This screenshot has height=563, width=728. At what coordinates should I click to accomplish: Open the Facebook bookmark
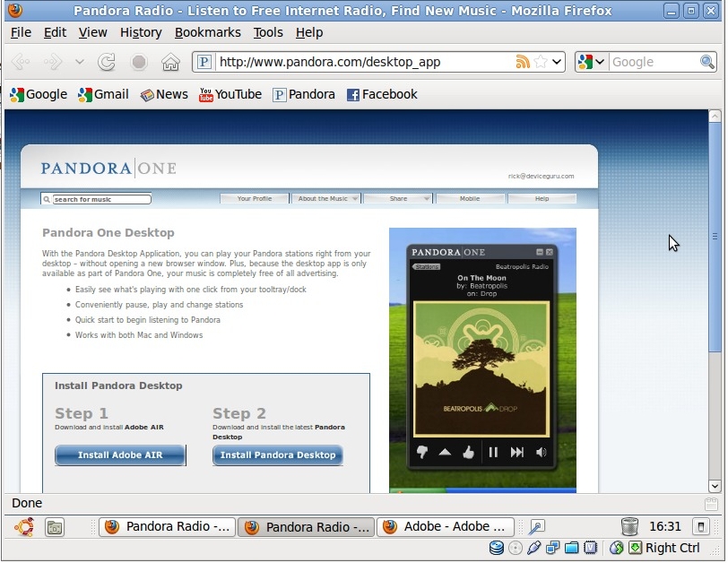[x=382, y=94]
